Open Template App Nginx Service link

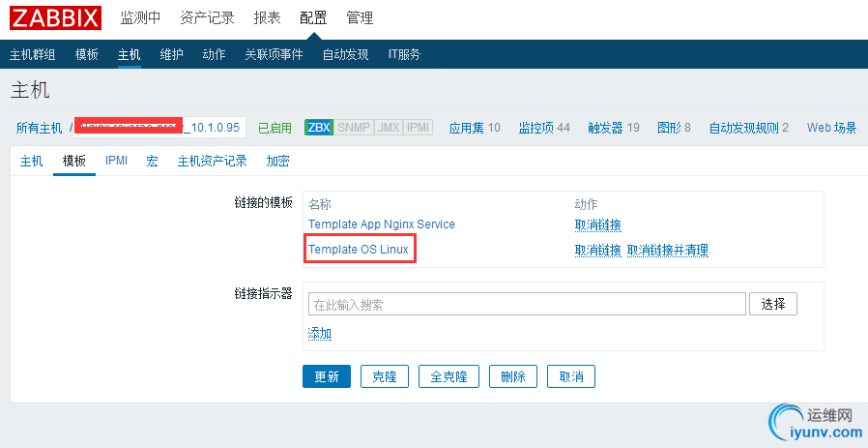(381, 224)
